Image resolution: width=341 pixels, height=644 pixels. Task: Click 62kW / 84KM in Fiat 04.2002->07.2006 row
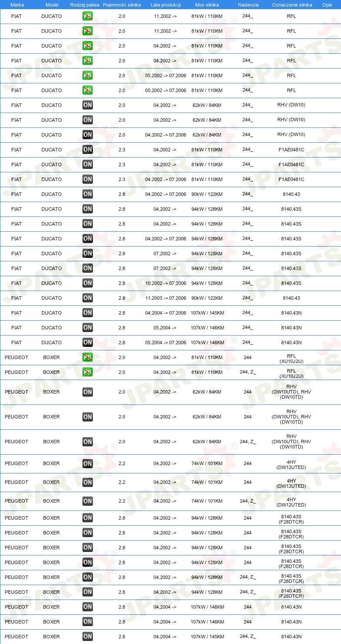click(x=207, y=135)
